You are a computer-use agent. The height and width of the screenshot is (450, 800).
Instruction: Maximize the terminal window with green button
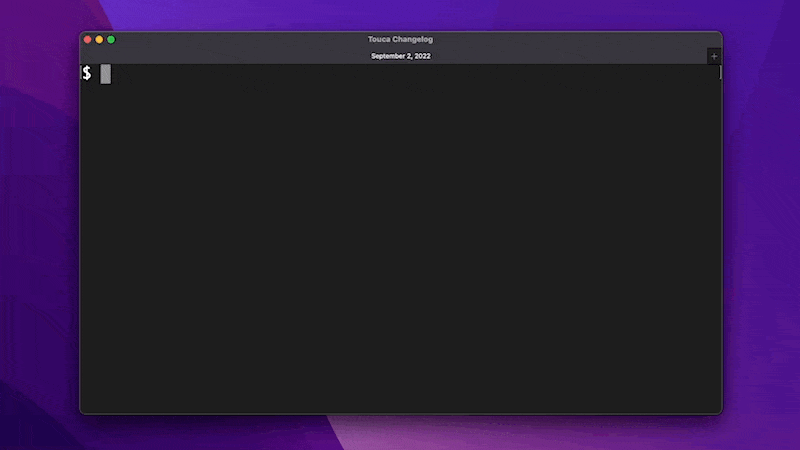click(x=111, y=39)
